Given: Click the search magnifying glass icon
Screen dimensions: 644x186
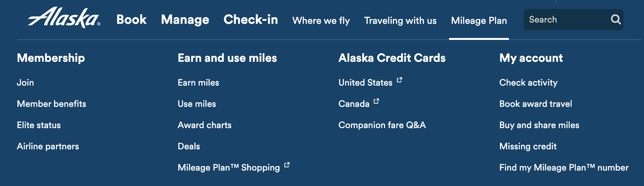Looking at the screenshot, I should click(616, 20).
